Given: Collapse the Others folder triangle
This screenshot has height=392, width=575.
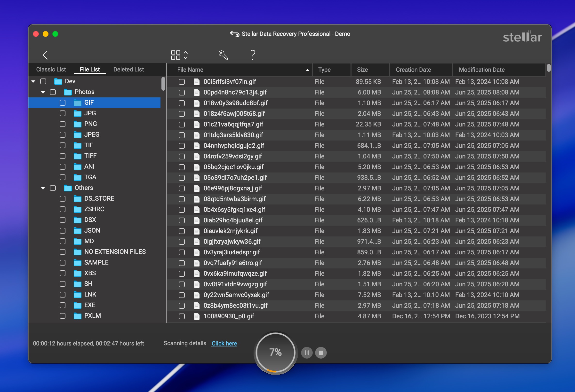Looking at the screenshot, I should pos(43,188).
